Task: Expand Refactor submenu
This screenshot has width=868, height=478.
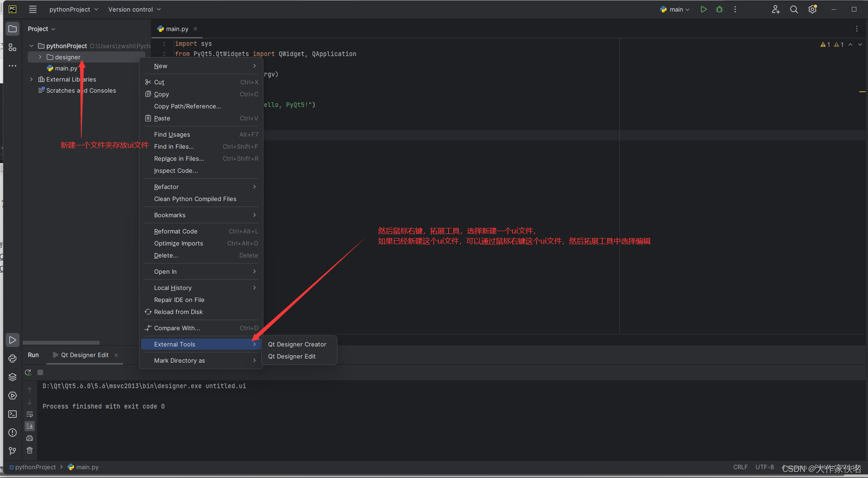Action: 201,187
